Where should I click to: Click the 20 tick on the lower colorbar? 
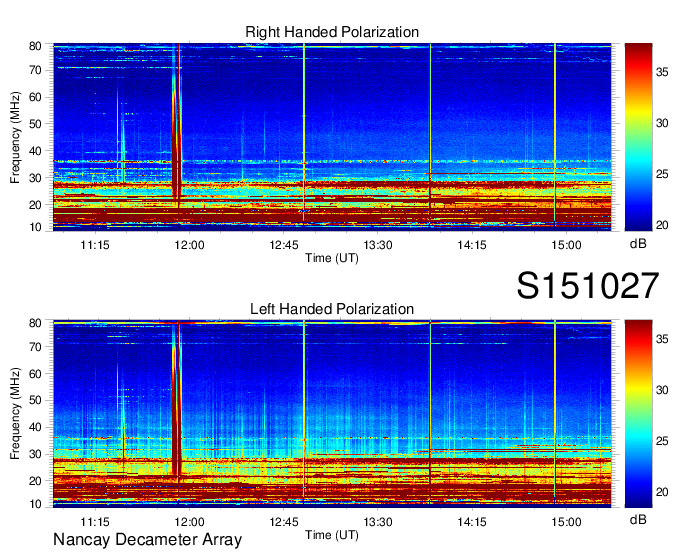pyautogui.click(x=662, y=492)
